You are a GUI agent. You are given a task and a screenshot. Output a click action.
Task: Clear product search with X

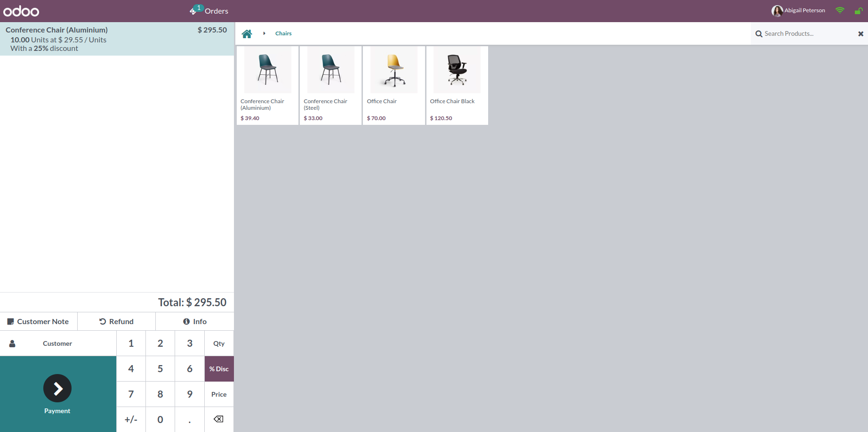[860, 34]
